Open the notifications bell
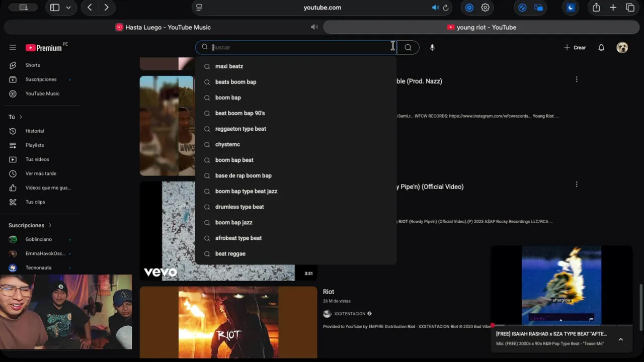The width and height of the screenshot is (644, 362). (601, 47)
